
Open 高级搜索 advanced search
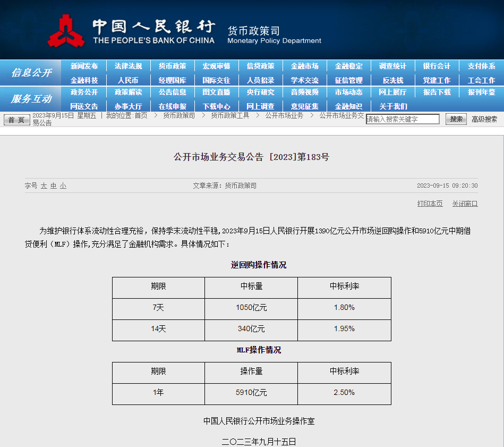(484, 120)
